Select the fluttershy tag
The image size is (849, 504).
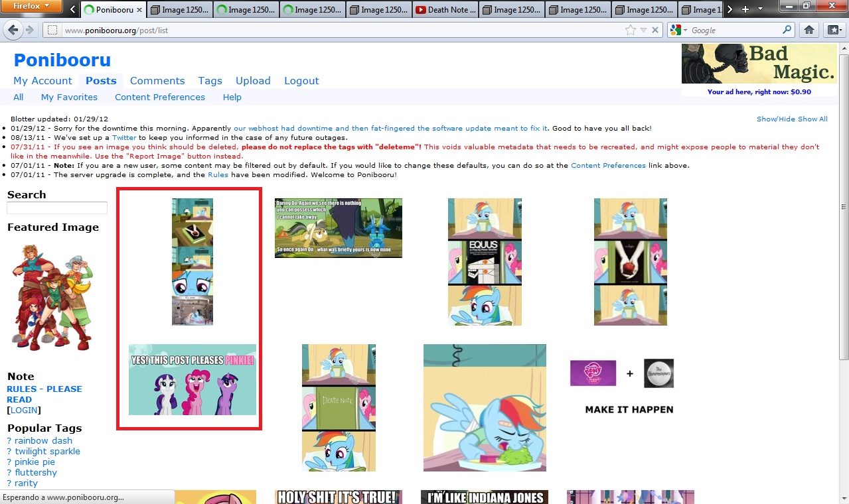click(36, 472)
